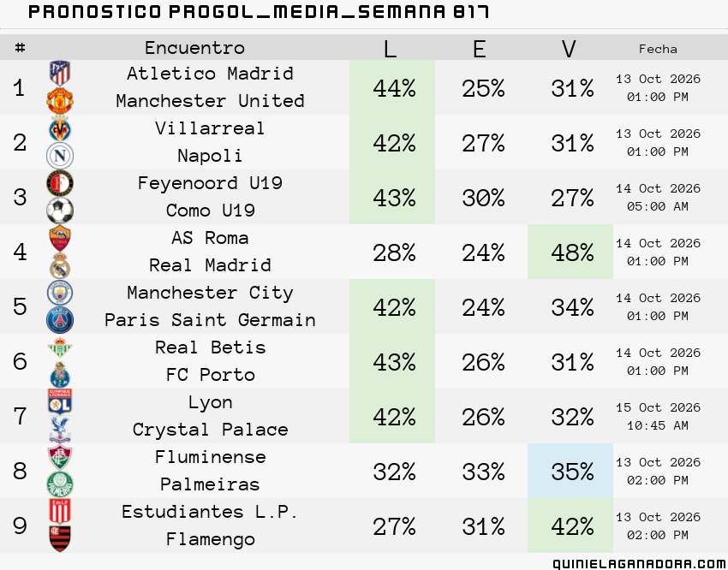This screenshot has width=728, height=570.
Task: Click the Napoli club logo
Action: [60, 156]
